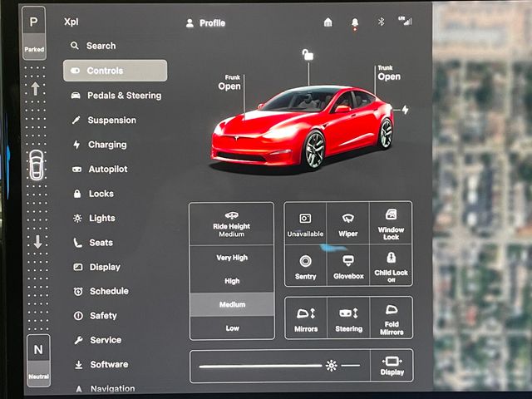Open the driver Profile selector
Image resolution: width=532 pixels, height=399 pixels.
click(x=205, y=23)
